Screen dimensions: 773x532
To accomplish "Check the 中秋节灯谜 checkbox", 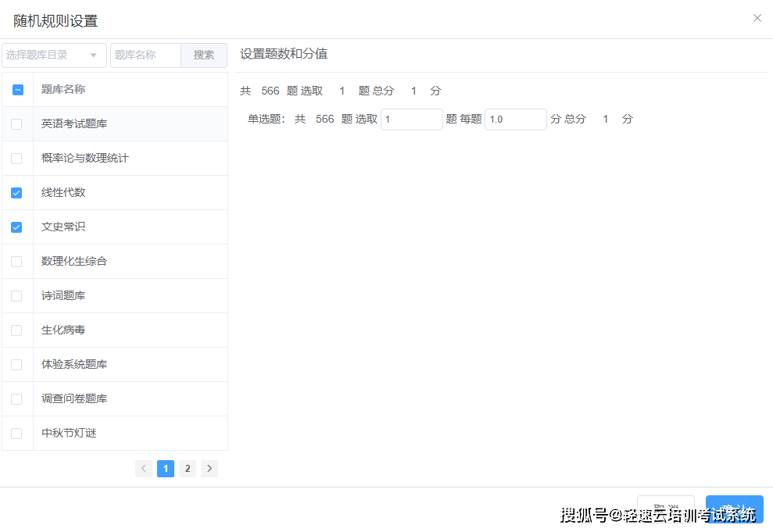I will click(17, 434).
